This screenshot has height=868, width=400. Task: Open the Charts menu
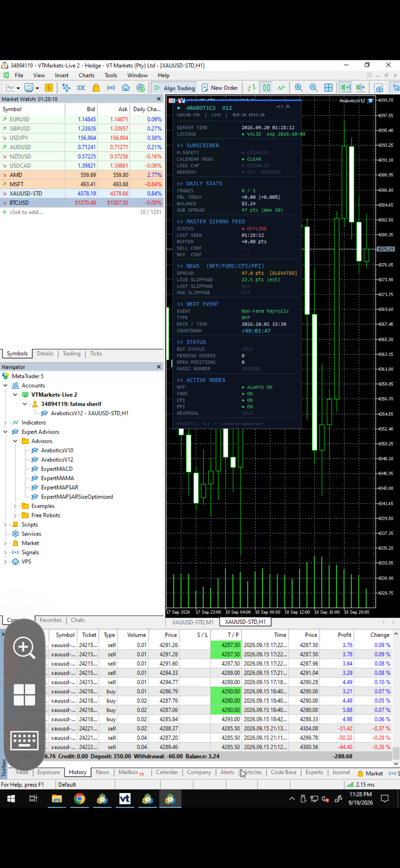click(87, 75)
